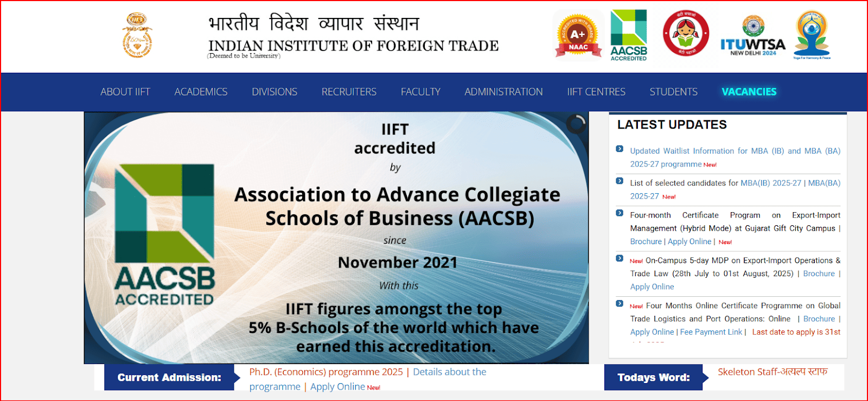The width and height of the screenshot is (868, 401).
Task: Click bullet icon beside Updated Waitlist Information
Action: click(620, 149)
